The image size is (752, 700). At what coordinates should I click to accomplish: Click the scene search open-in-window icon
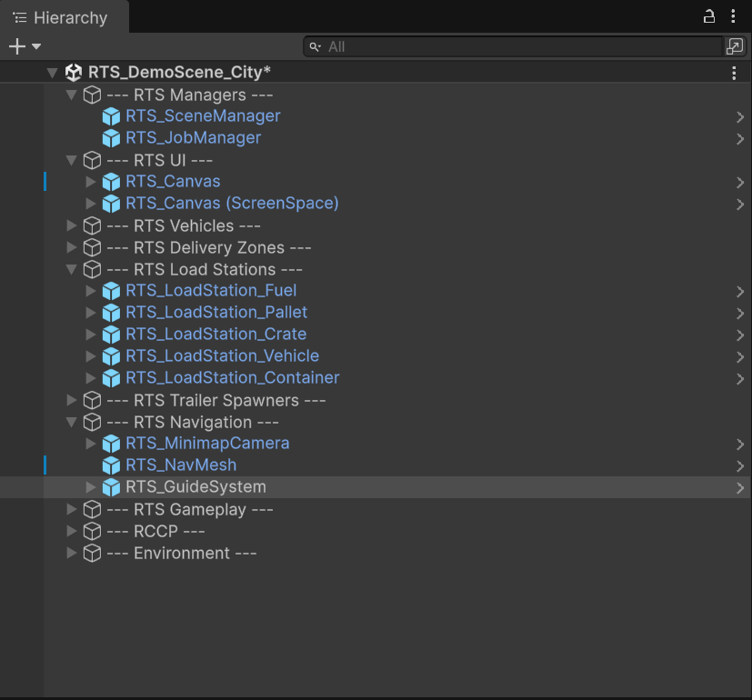pyautogui.click(x=734, y=46)
